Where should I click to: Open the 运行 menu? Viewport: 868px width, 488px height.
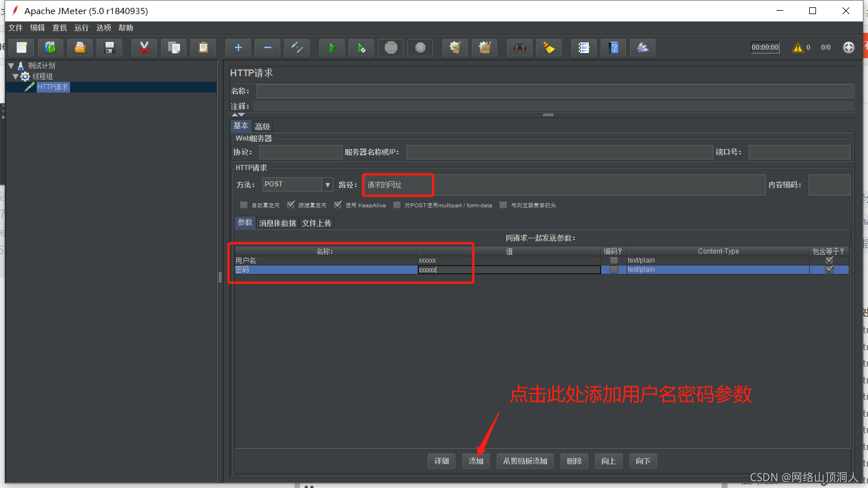click(81, 28)
